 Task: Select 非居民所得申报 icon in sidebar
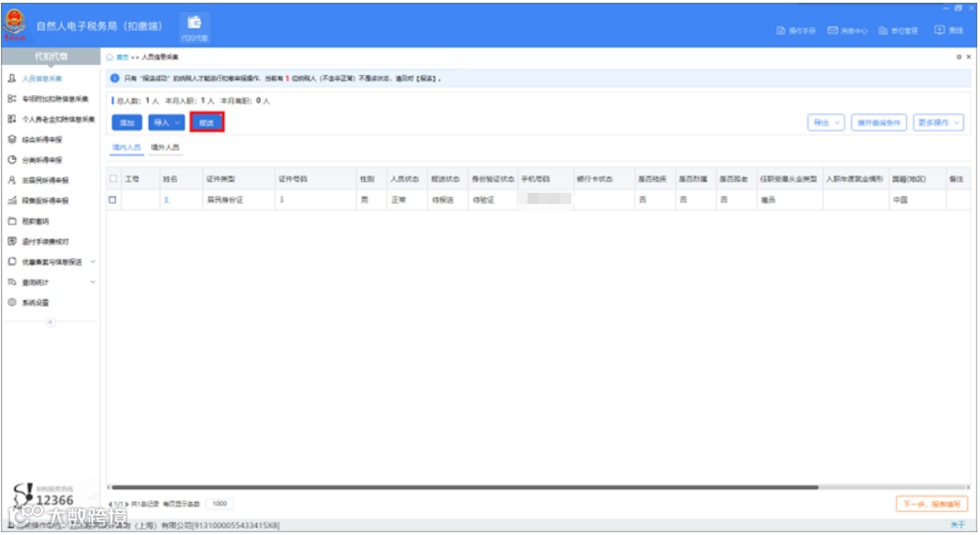[x=12, y=180]
